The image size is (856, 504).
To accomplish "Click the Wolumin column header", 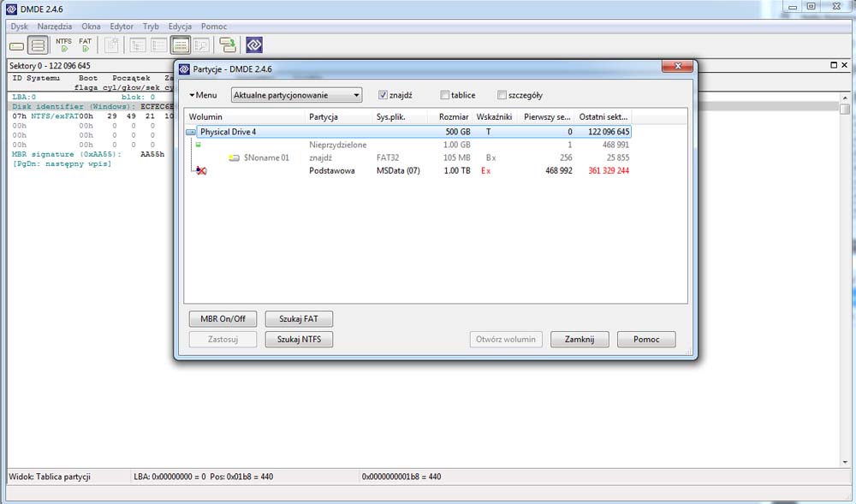I will (x=245, y=116).
